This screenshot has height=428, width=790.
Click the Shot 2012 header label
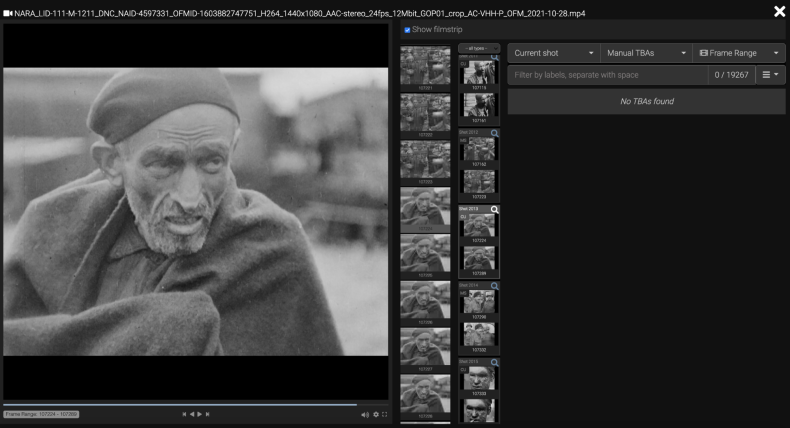(x=469, y=132)
